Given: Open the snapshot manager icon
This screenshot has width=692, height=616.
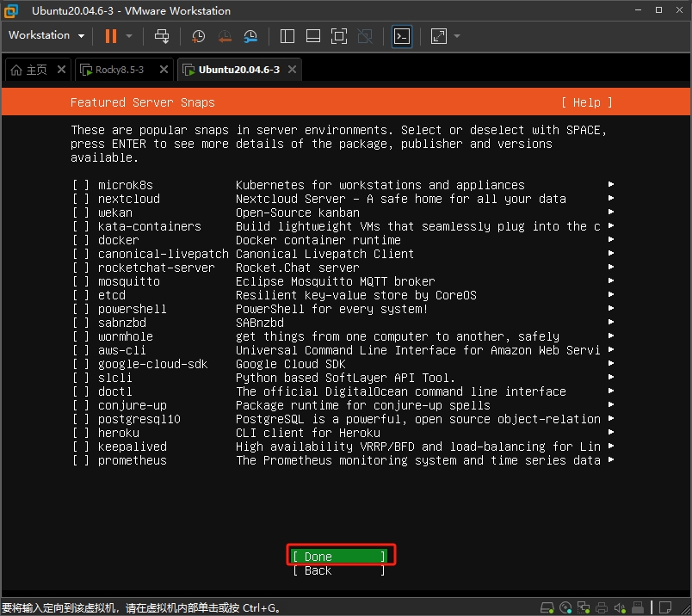Looking at the screenshot, I should [x=250, y=36].
